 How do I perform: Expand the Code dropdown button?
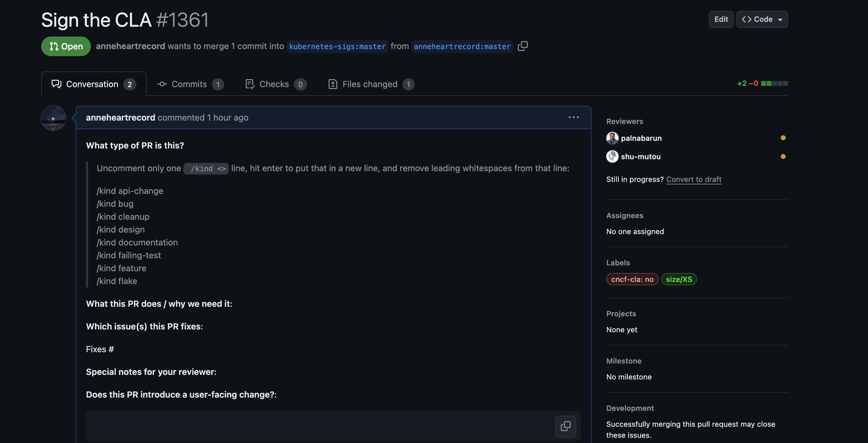762,20
